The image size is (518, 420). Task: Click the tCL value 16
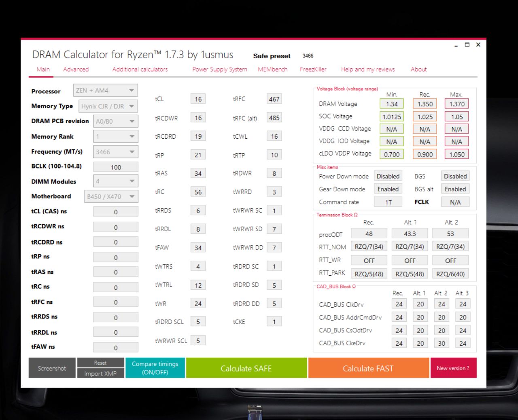click(198, 99)
